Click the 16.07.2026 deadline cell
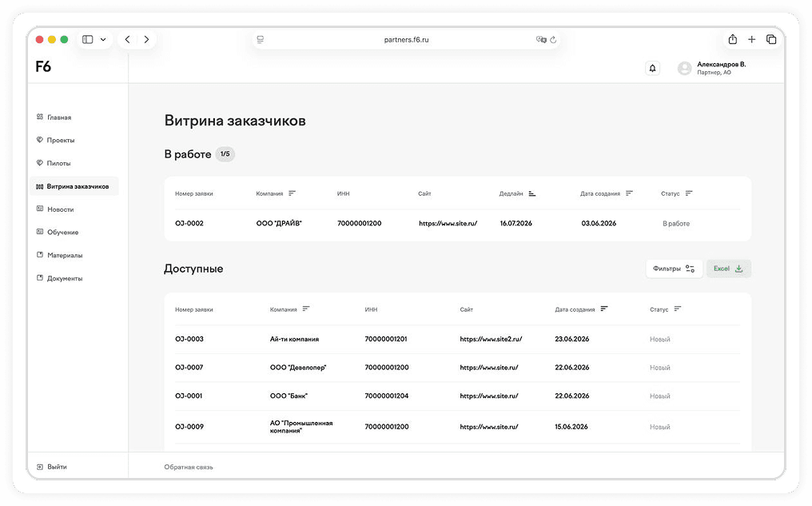 pos(515,223)
